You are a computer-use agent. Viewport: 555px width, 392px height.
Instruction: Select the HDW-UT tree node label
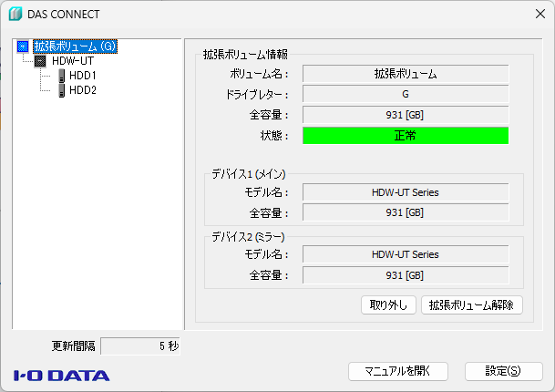pyautogui.click(x=73, y=61)
